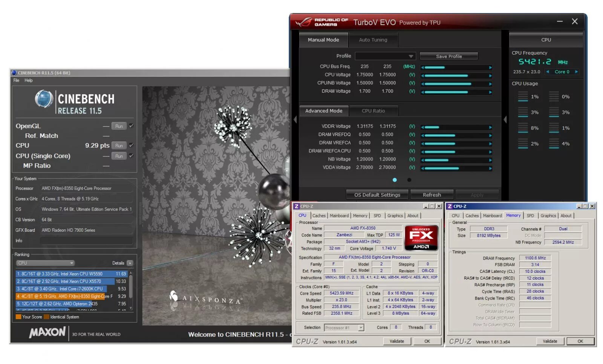Close the left CPU-Z window
Viewport: 603px width, 364px height.
(439, 206)
